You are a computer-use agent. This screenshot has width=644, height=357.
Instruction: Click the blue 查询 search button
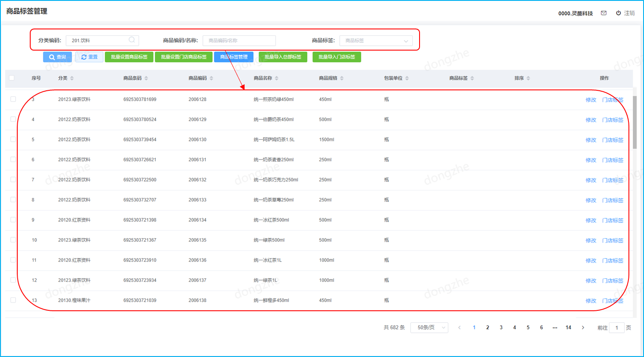click(x=57, y=57)
